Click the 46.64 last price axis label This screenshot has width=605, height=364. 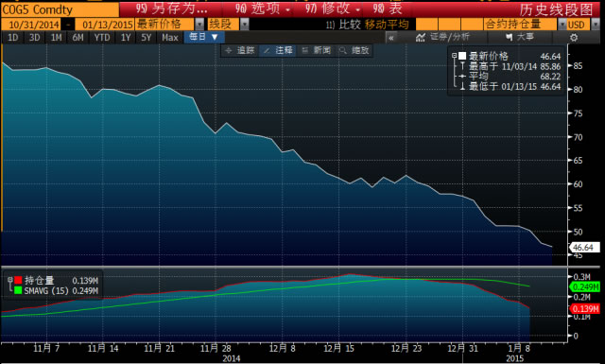click(x=584, y=248)
